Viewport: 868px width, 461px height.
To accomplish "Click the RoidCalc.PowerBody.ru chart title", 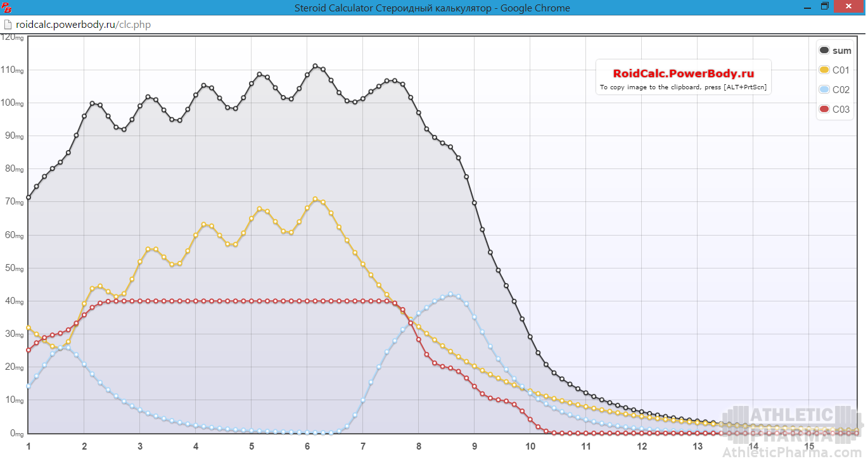I will click(x=683, y=73).
